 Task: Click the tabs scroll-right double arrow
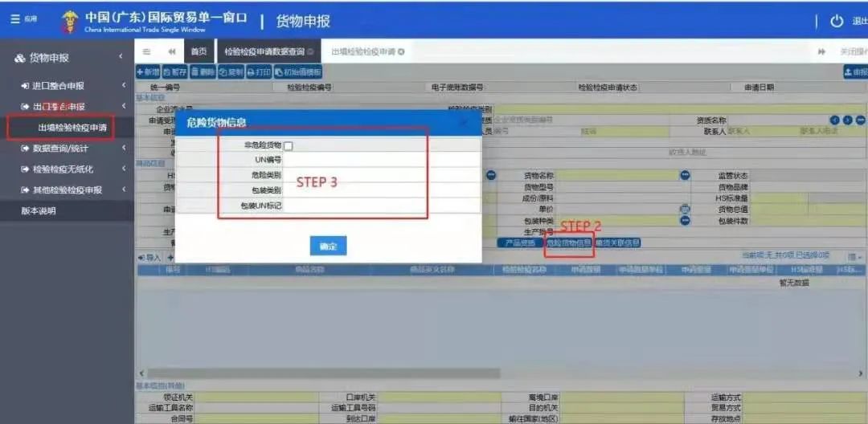(822, 52)
